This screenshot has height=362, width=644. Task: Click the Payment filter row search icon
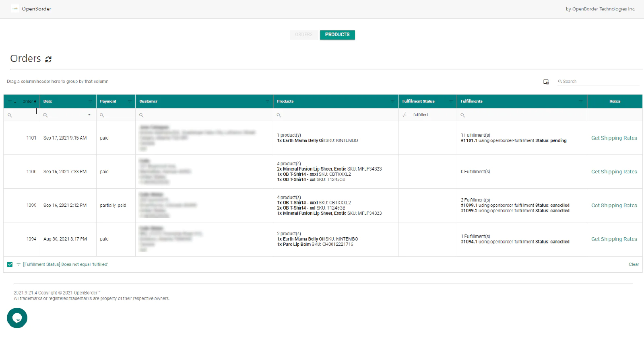pyautogui.click(x=102, y=115)
